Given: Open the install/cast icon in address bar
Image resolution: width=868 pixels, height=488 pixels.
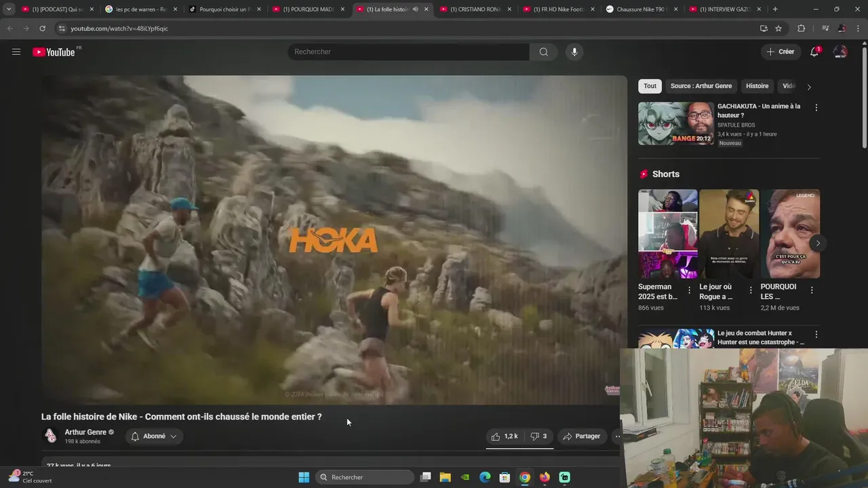Looking at the screenshot, I should coord(764,28).
